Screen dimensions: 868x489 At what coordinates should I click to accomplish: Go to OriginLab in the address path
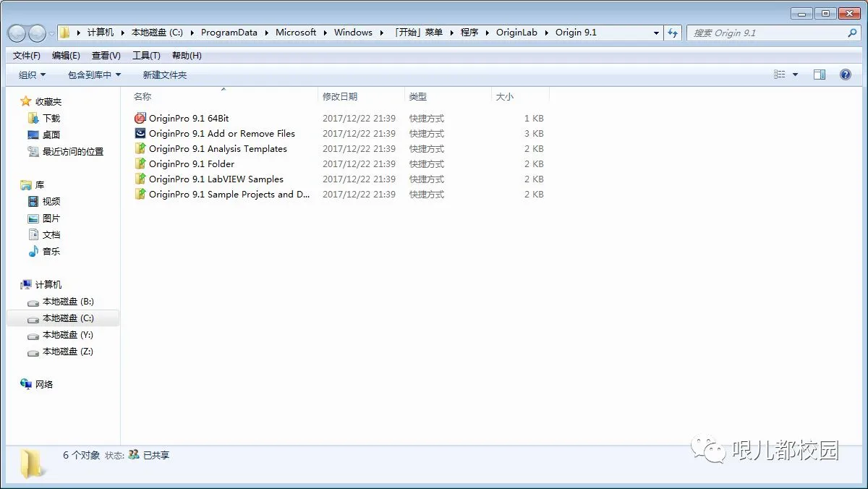click(516, 33)
